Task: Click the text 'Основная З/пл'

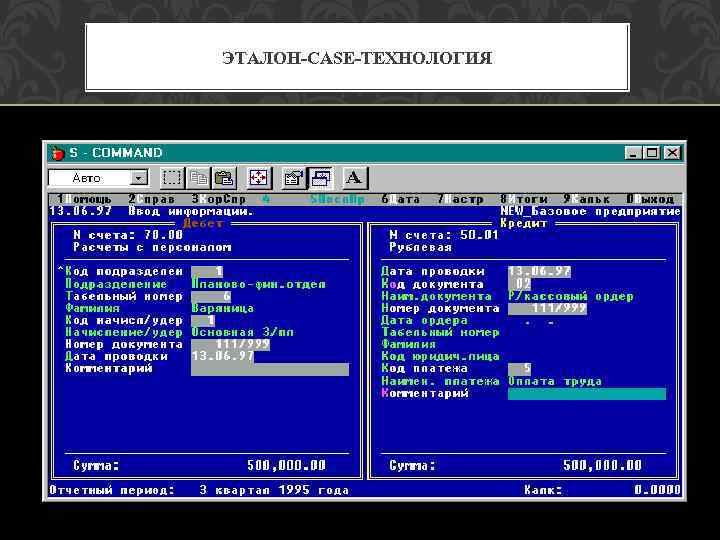Action: pyautogui.click(x=242, y=332)
